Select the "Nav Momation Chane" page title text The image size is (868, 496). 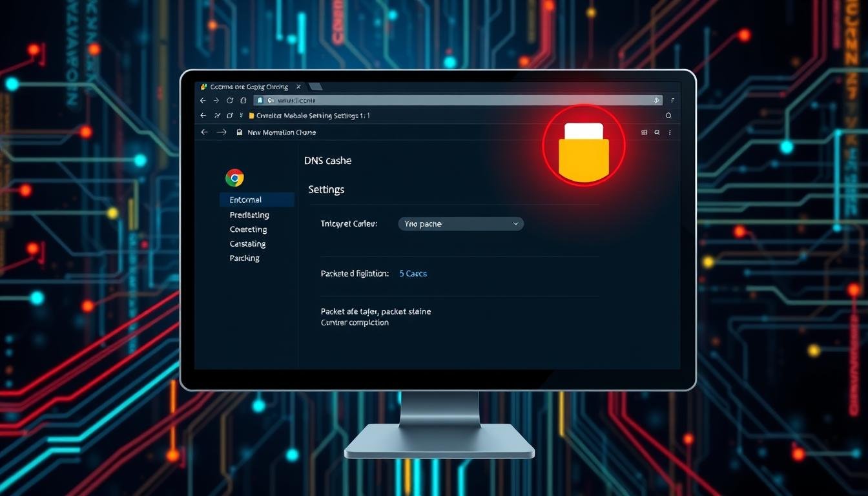click(282, 132)
